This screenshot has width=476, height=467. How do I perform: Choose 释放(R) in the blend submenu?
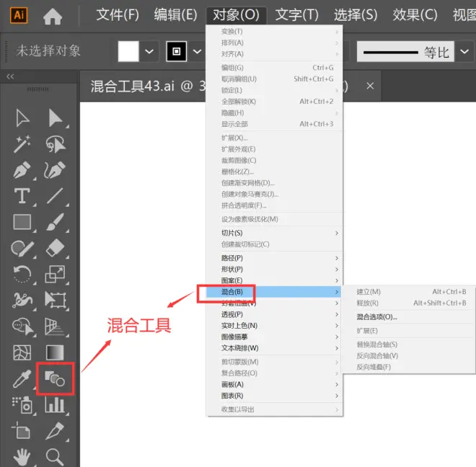(409, 303)
